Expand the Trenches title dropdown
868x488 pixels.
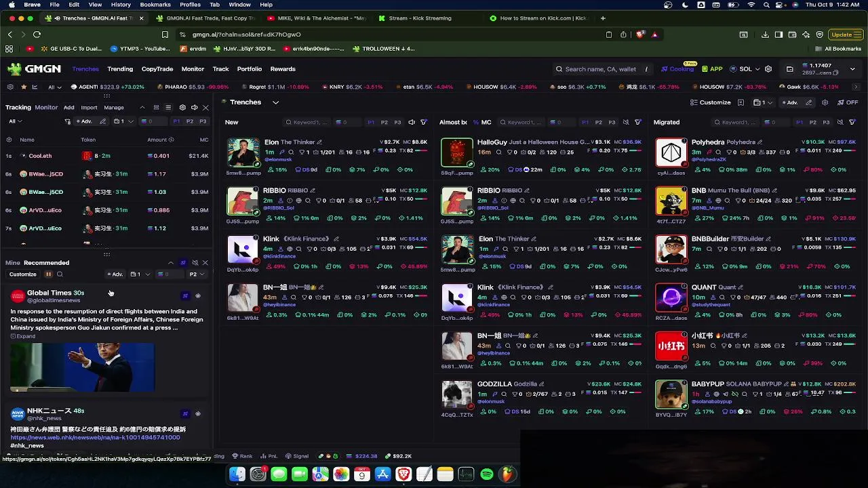275,102
